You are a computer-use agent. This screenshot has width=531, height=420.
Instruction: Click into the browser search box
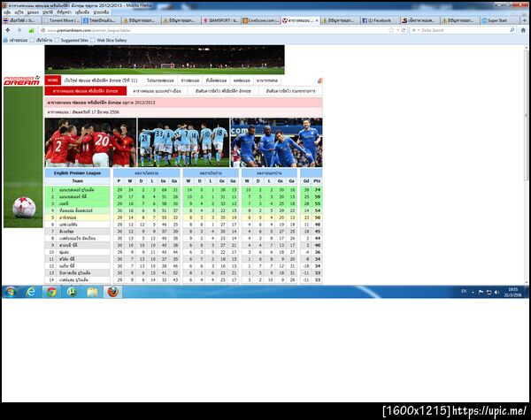[464, 30]
